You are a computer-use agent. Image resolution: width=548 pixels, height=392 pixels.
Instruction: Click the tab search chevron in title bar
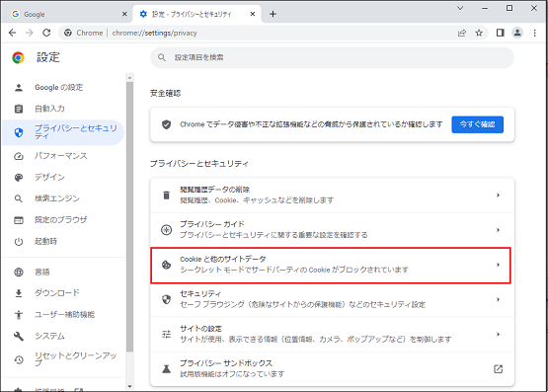[460, 8]
